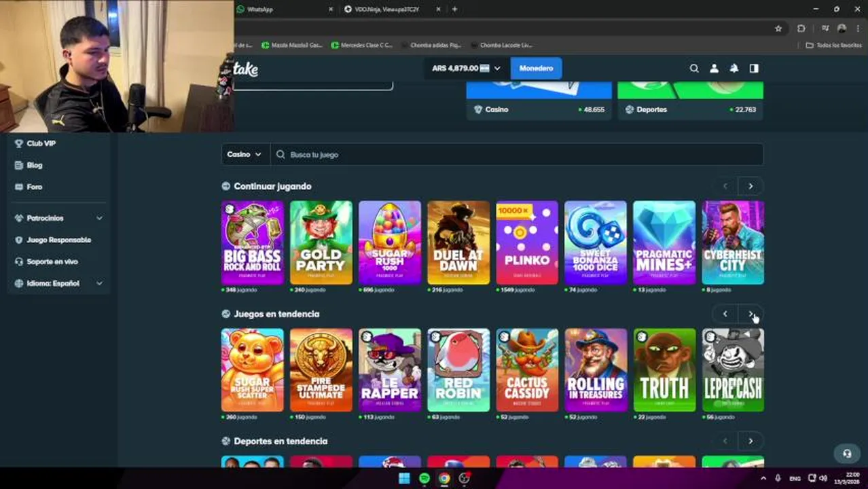
Task: Click the Monedero button
Action: click(536, 69)
